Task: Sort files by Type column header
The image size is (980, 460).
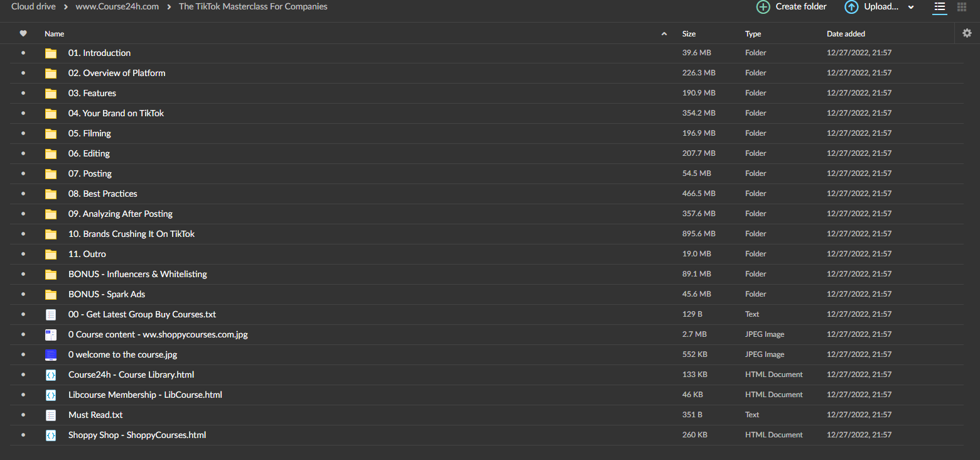Action: [753, 34]
